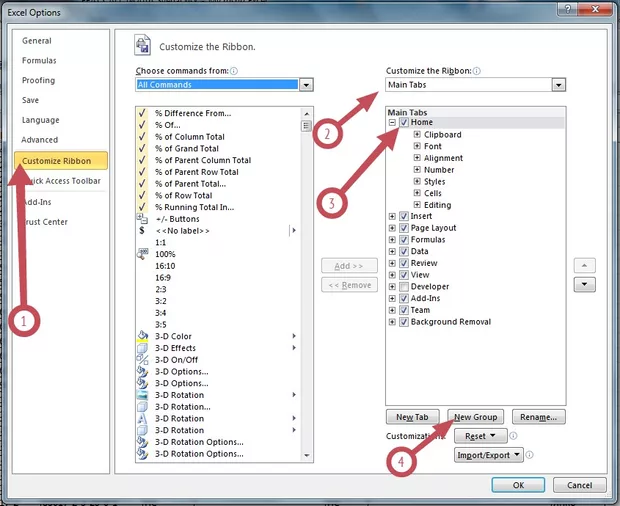Confirm with the OK button
This screenshot has width=620, height=506.
pos(518,485)
